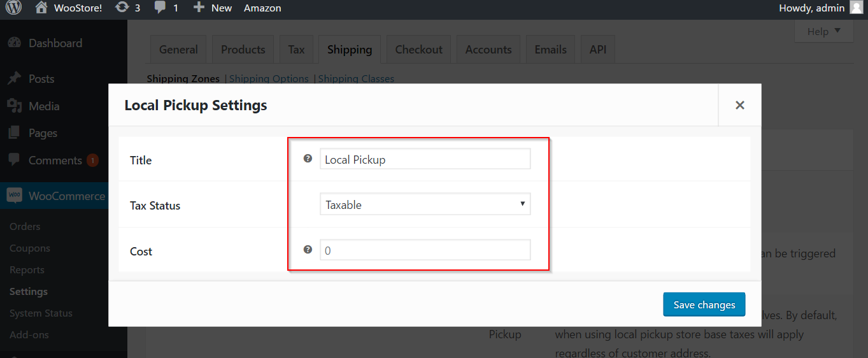The height and width of the screenshot is (358, 868).
Task: Open the comments bubble in admin bar
Action: tap(166, 8)
